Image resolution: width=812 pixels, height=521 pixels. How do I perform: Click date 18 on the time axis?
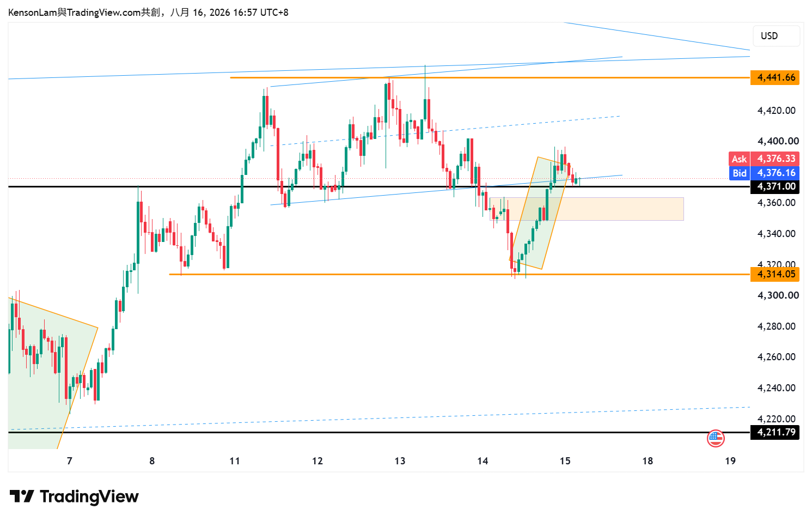click(x=648, y=461)
